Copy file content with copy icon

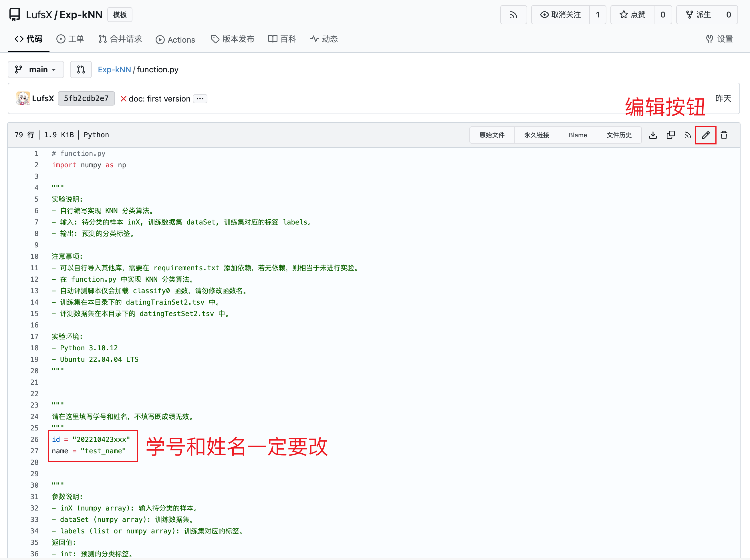pos(670,135)
